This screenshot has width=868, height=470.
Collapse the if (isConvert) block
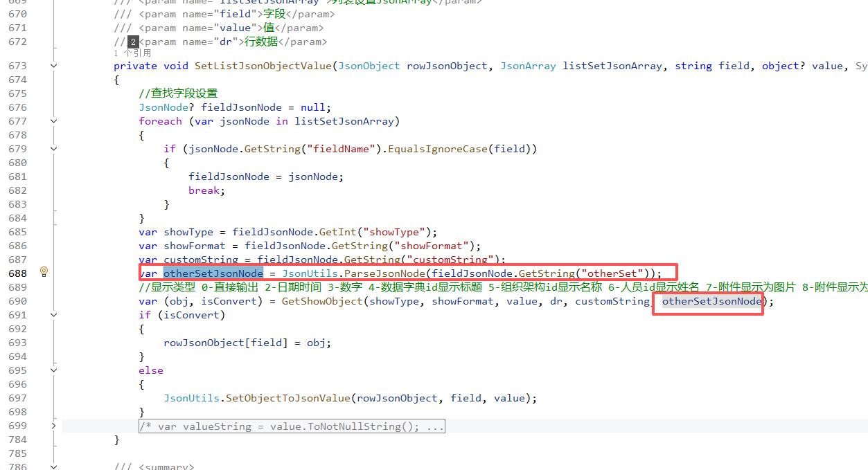pyautogui.click(x=54, y=315)
